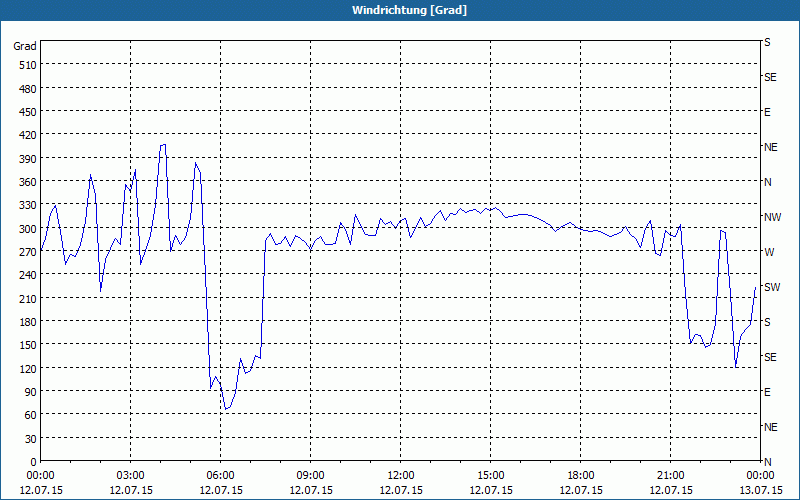The height and width of the screenshot is (500, 800).
Task: Select the Grad axis unit label
Action: click(x=25, y=46)
